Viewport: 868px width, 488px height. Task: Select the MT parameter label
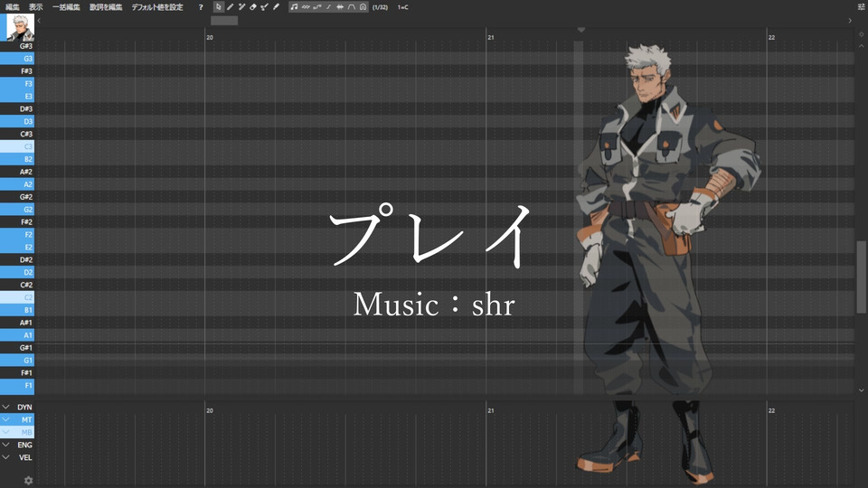coord(26,420)
